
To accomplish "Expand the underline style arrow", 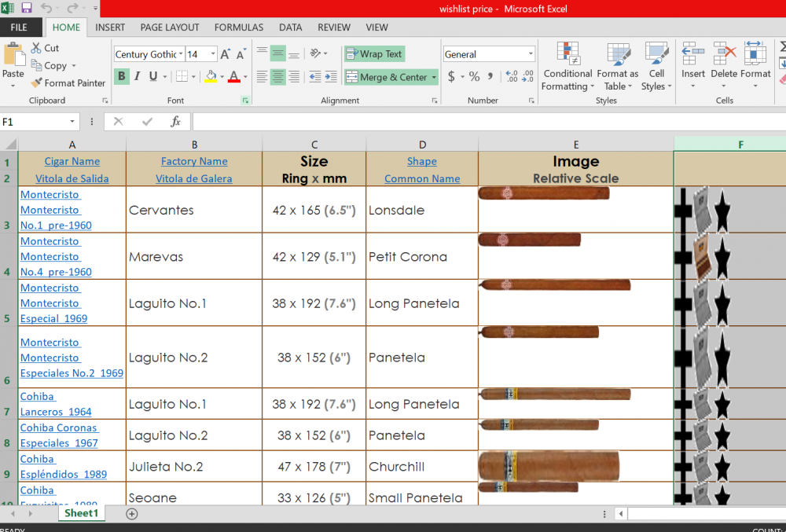I will [x=164, y=77].
